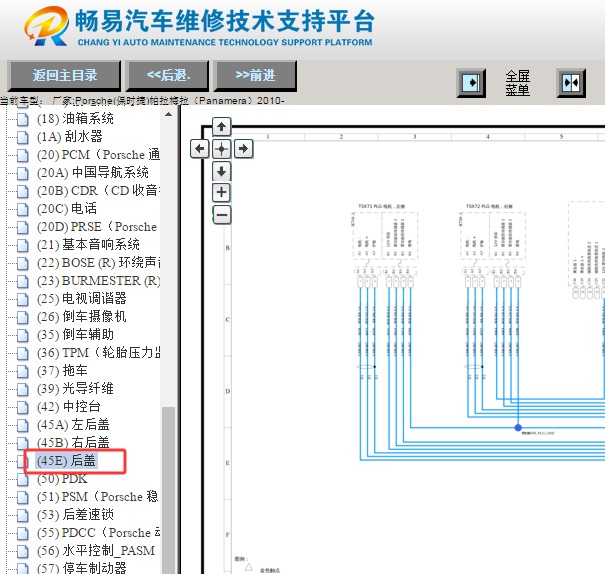Click document icon beside (1A) 刮水器
605x574 pixels.
point(23,137)
